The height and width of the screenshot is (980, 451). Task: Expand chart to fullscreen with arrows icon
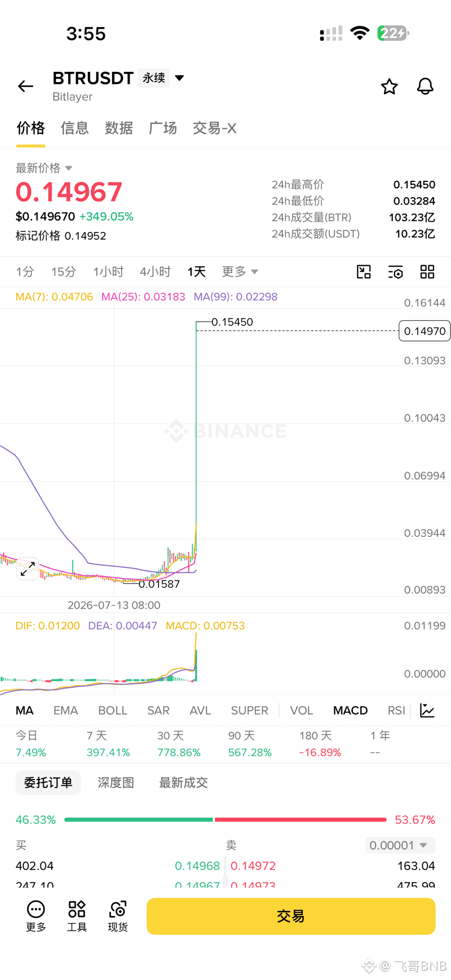[28, 569]
